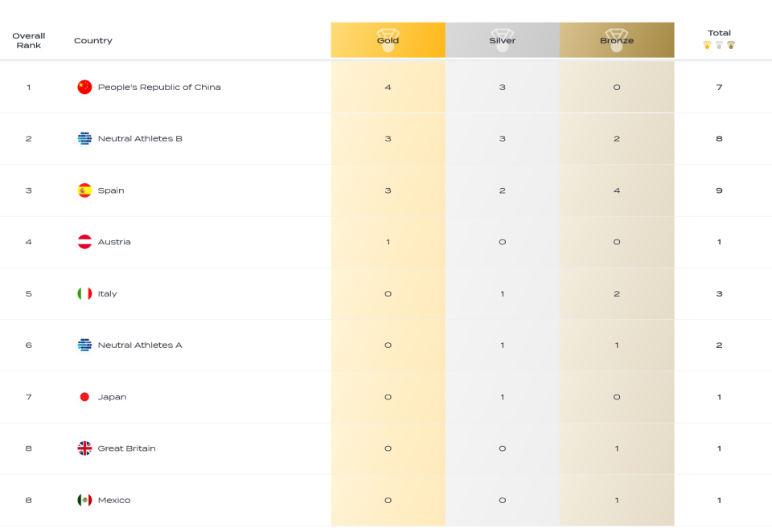Screen dimensions: 772x532
Task: Sort by the Gold column header
Action: click(x=388, y=40)
